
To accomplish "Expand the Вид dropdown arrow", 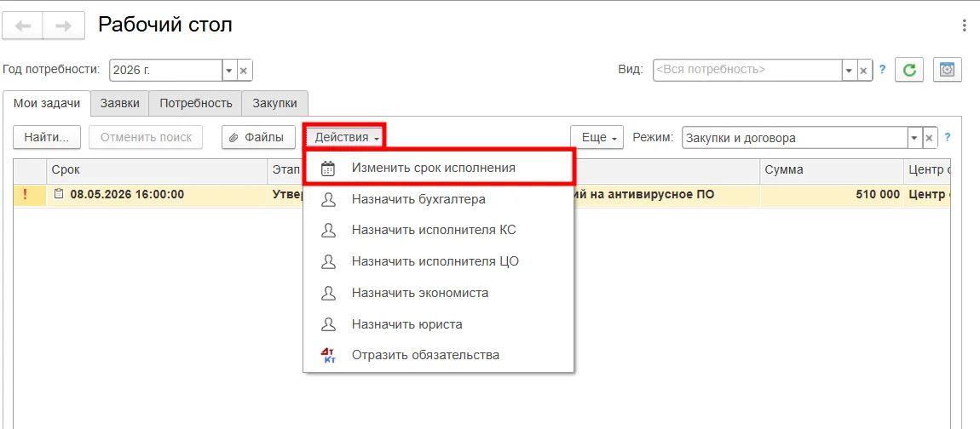I will click(x=849, y=71).
